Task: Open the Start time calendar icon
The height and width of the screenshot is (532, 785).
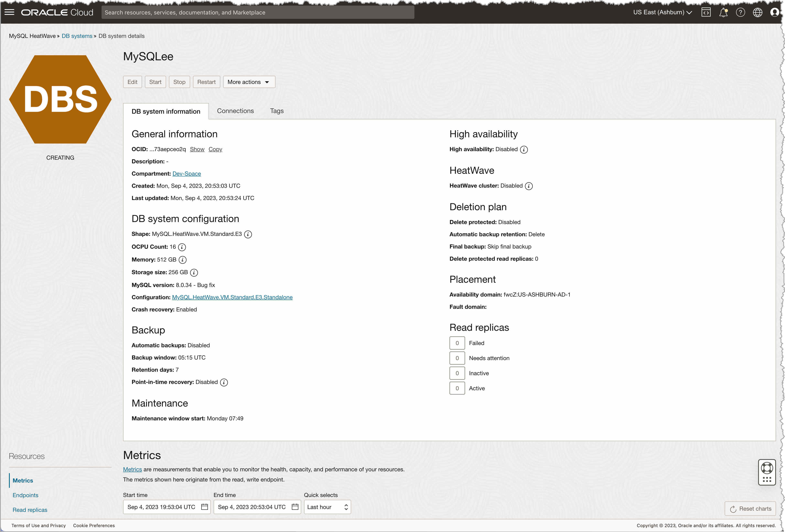Action: point(204,507)
